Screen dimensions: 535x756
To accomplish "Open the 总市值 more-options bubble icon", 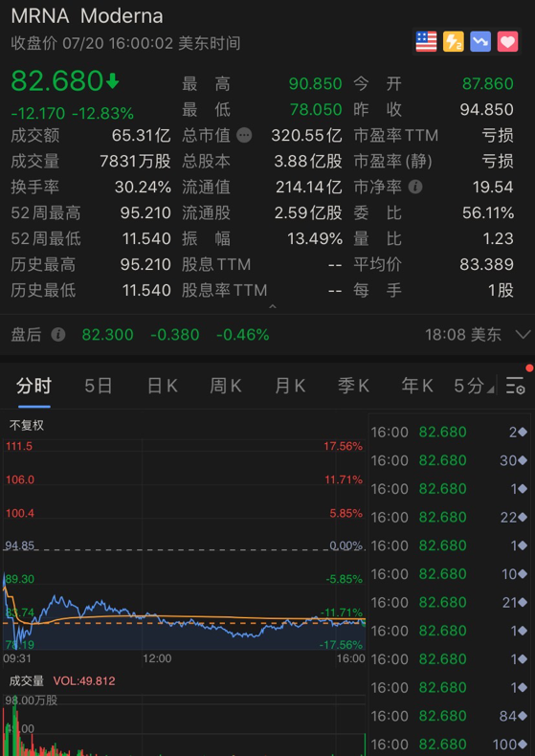I will tap(244, 136).
